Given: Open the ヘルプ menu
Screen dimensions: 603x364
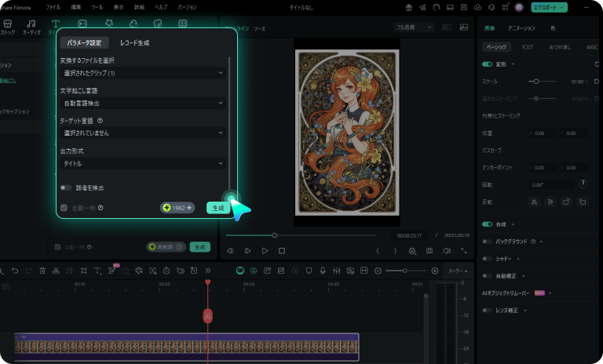Looking at the screenshot, I should 161,7.
